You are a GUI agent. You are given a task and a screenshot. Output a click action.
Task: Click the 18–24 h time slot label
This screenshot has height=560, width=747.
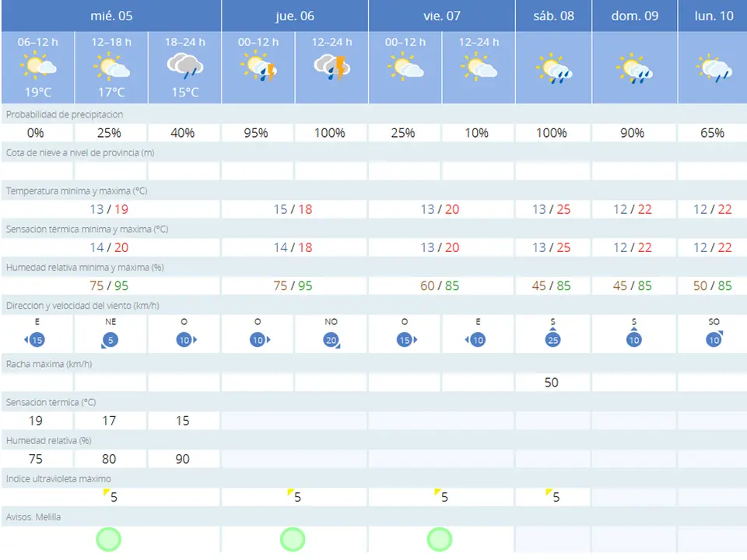[x=185, y=42]
